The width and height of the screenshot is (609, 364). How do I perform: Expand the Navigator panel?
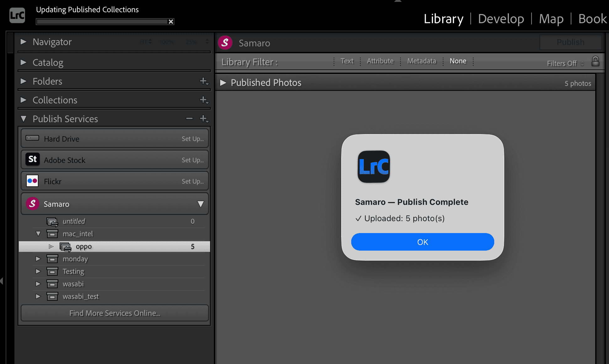(23, 42)
